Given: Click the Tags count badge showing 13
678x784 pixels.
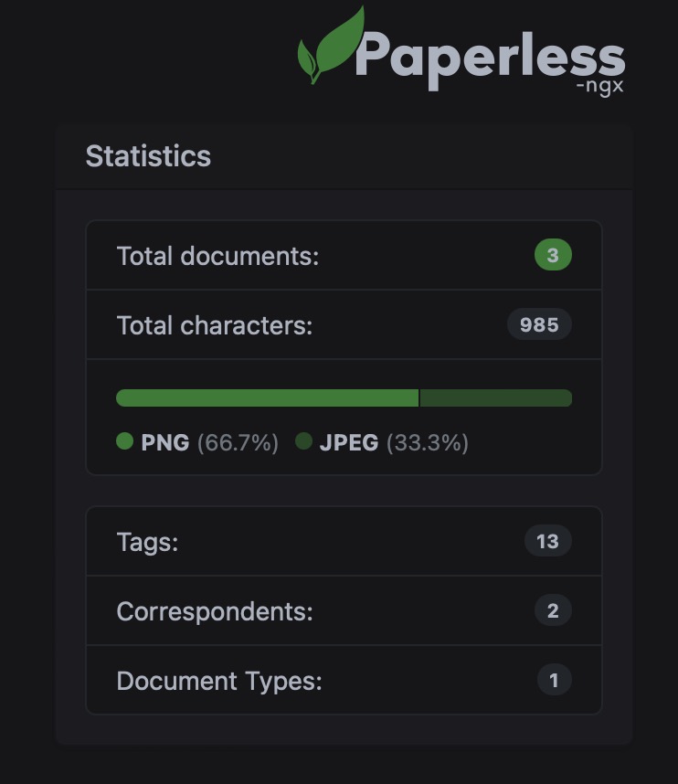Looking at the screenshot, I should pyautogui.click(x=549, y=541).
